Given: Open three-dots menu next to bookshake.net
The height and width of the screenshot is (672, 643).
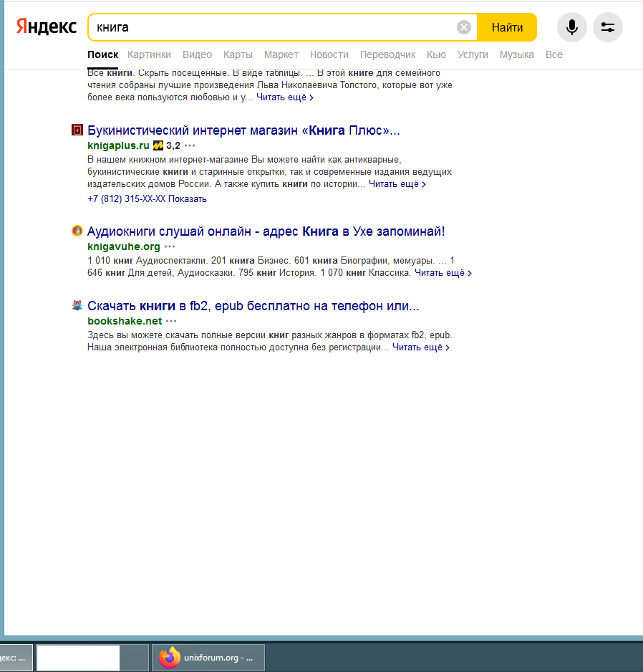Looking at the screenshot, I should (x=171, y=321).
